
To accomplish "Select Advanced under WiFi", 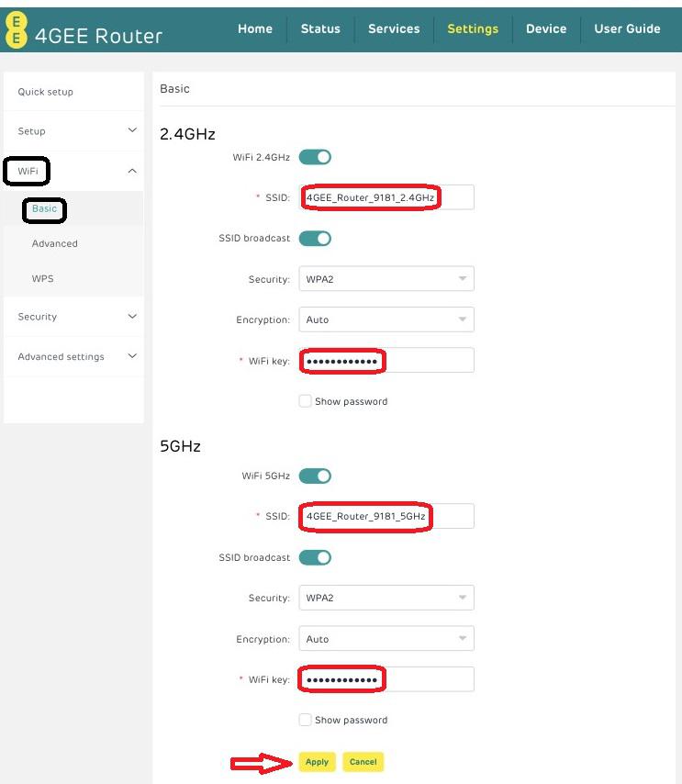I will coord(54,243).
